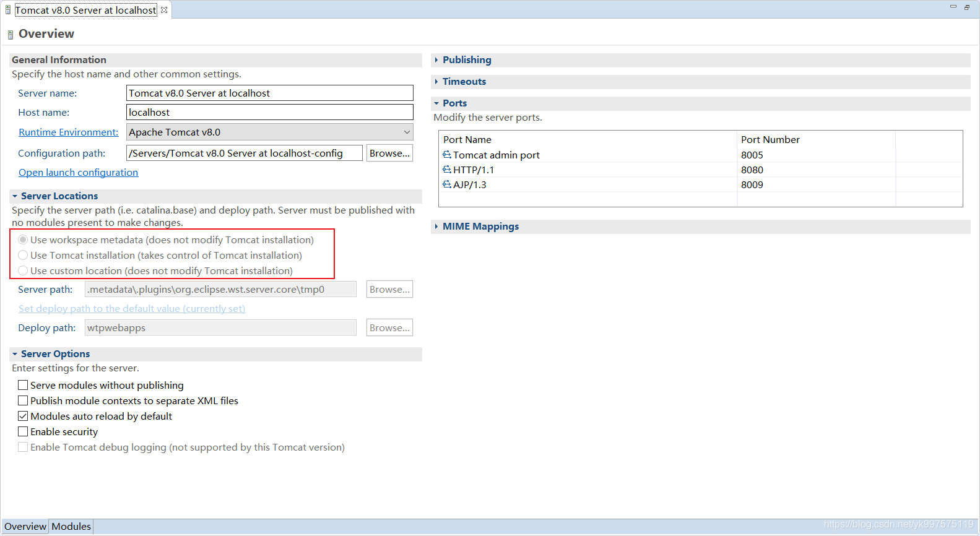Click the AJP/1.3 port row icon

(x=447, y=184)
